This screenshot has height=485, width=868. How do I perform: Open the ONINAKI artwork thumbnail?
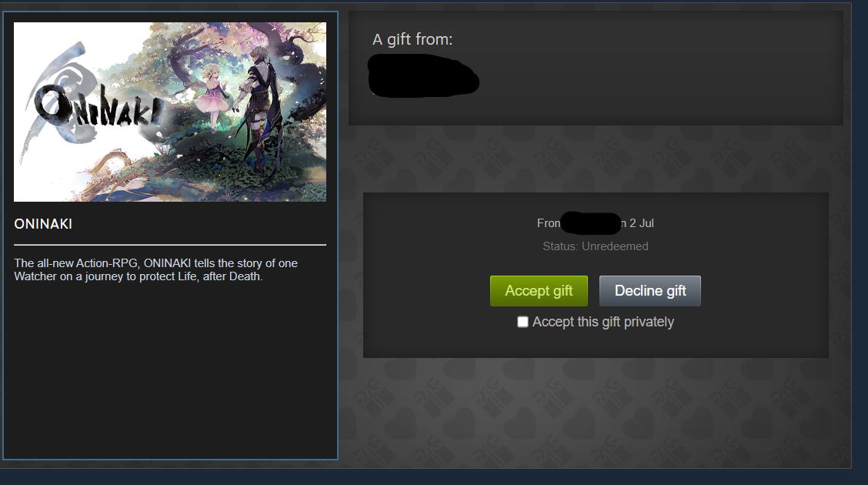point(170,112)
